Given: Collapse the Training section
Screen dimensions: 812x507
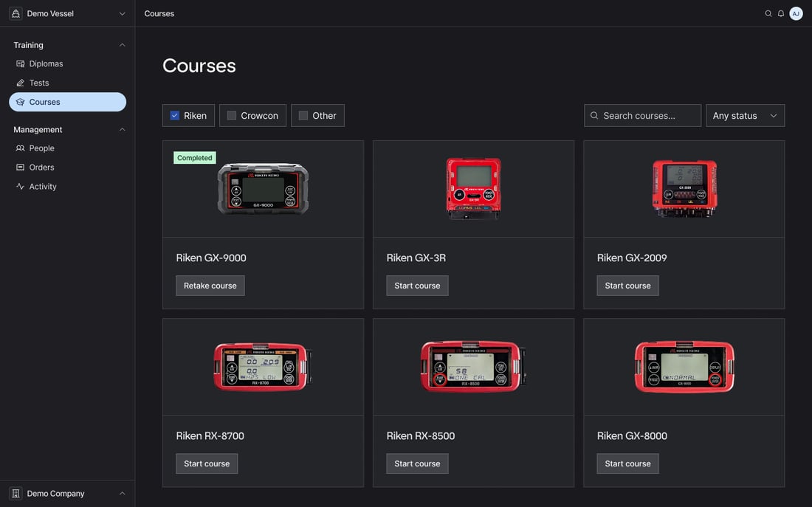Looking at the screenshot, I should (122, 44).
